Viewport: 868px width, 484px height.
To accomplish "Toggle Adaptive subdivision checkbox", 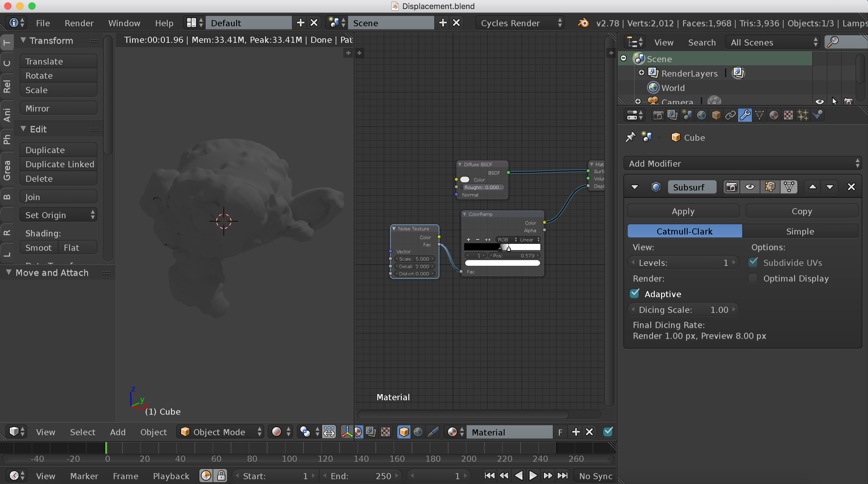I will 634,294.
